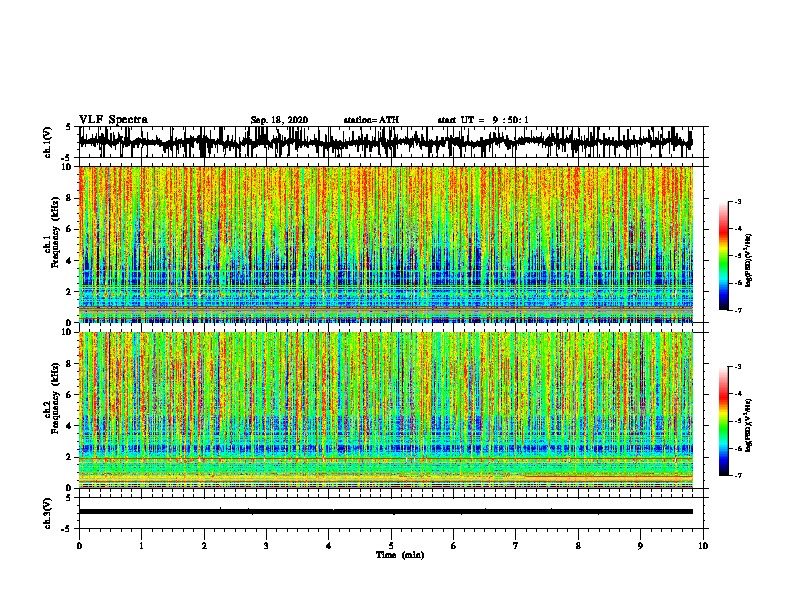Click the "VLF Spectra" plot title

coord(113,120)
